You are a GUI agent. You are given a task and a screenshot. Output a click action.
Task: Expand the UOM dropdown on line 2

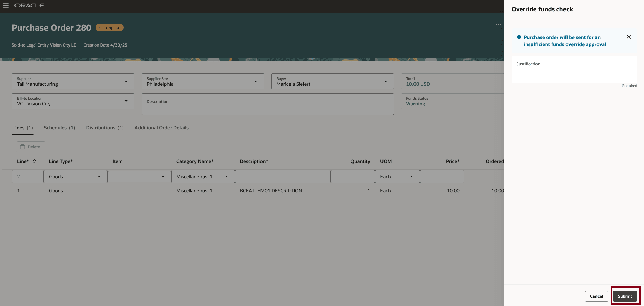point(411,176)
